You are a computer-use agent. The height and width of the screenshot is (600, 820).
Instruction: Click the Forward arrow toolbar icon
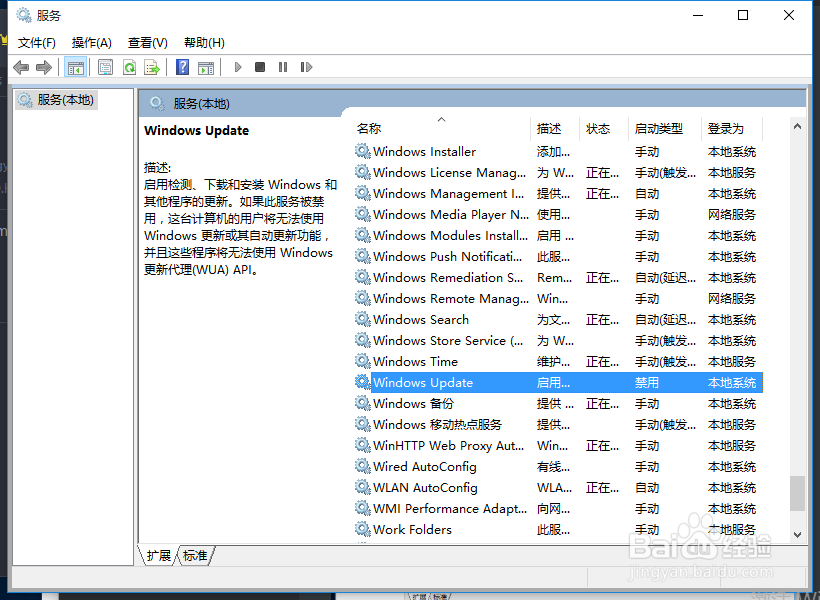[44, 67]
